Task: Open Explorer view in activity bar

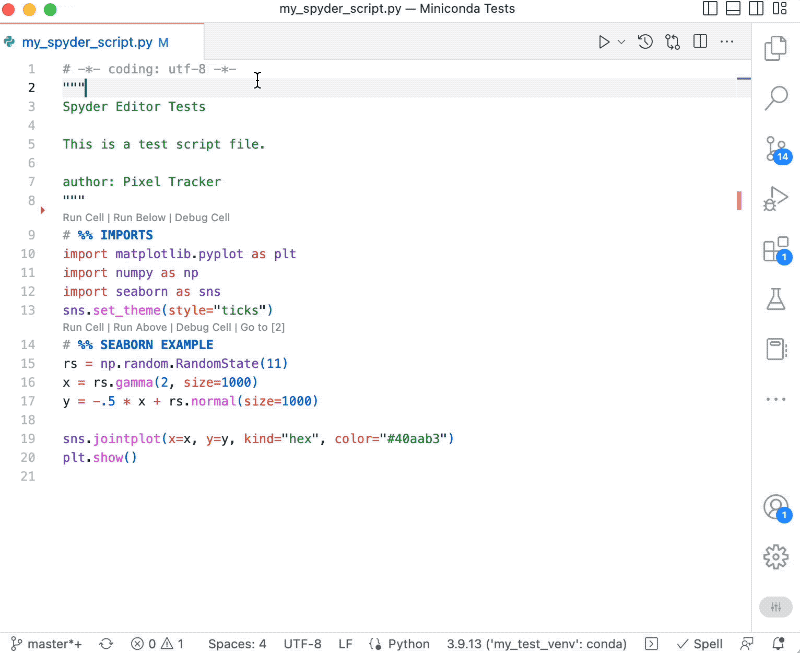Action: point(776,48)
